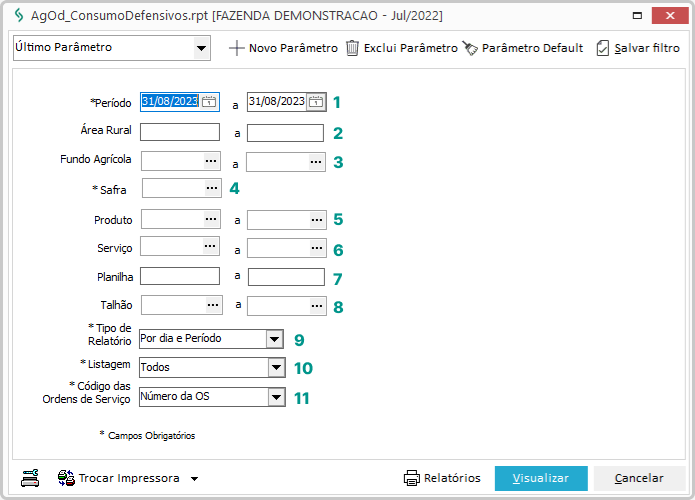695x500 pixels.
Task: Click Novo Parâmetro label
Action: coord(293,48)
